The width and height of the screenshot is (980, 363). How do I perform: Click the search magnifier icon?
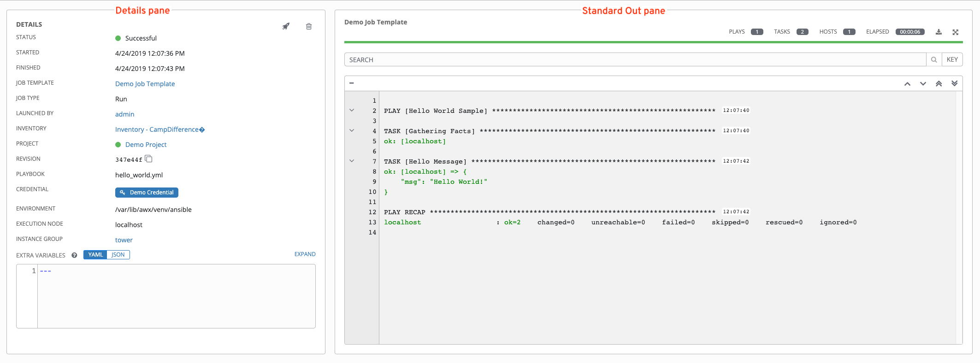(934, 59)
